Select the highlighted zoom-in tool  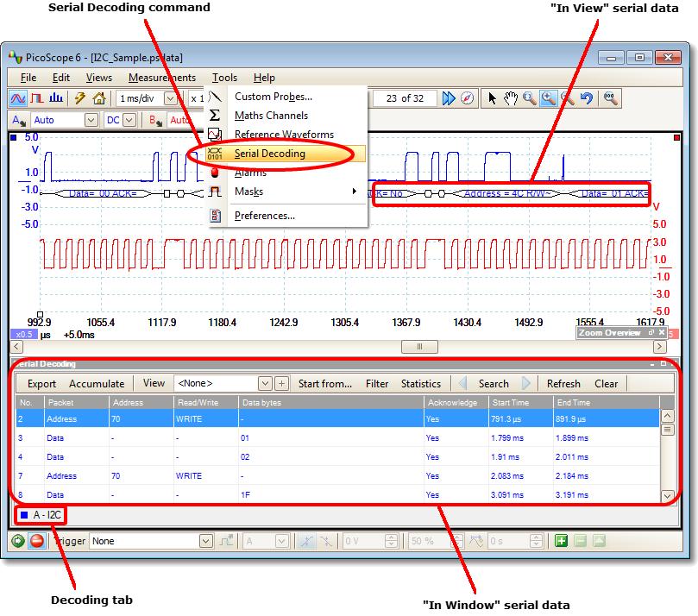[x=549, y=97]
